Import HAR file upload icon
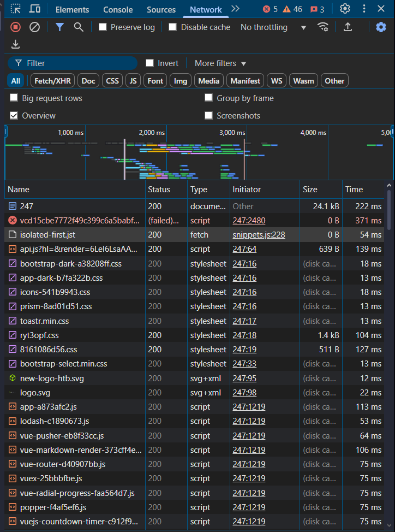The height and width of the screenshot is (532, 395). [347, 27]
